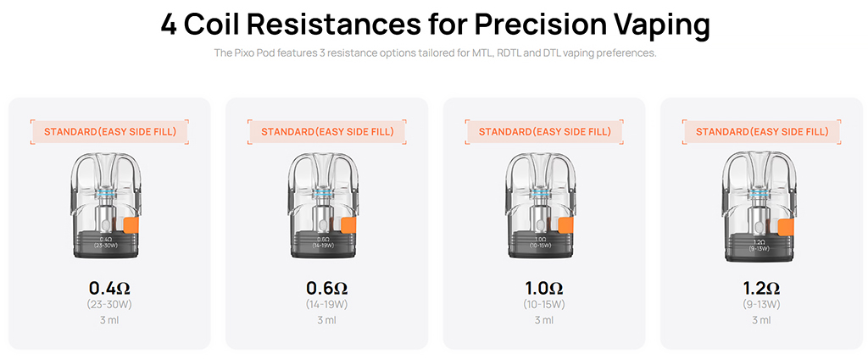Screen dimensions: 868x359
Task: Click the (9-13W) wattage text
Action: [760, 305]
